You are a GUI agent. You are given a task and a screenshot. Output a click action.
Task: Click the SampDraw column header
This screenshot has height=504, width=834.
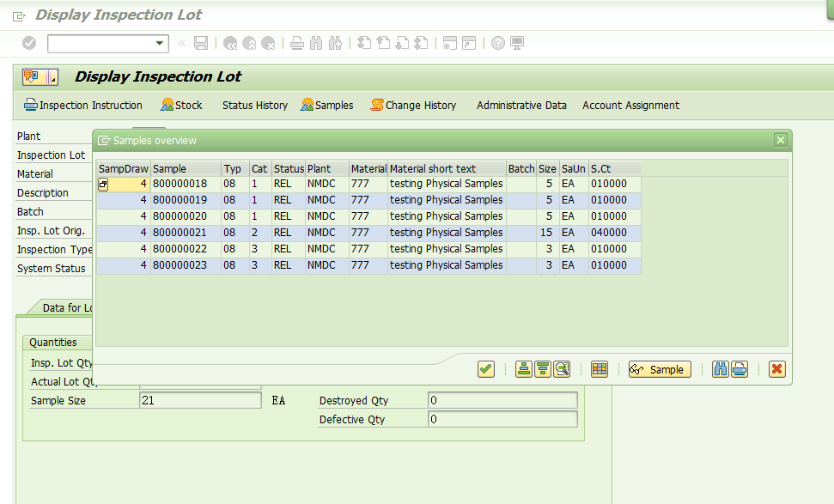pos(124,168)
